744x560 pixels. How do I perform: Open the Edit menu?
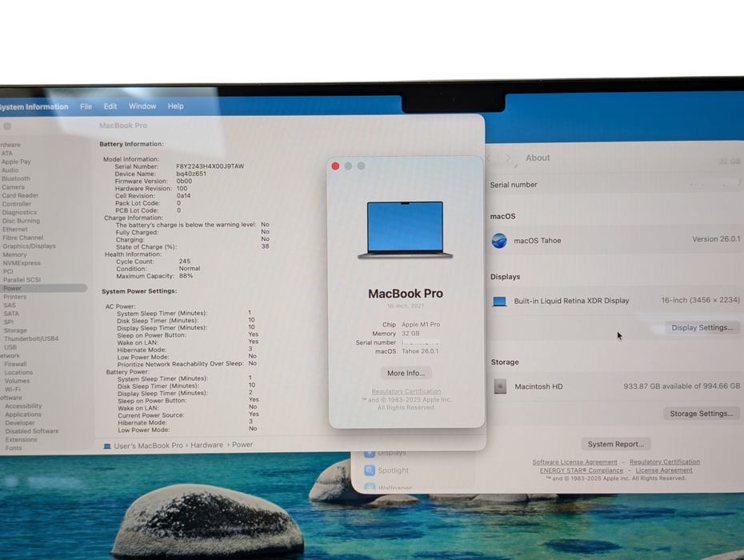tap(110, 106)
